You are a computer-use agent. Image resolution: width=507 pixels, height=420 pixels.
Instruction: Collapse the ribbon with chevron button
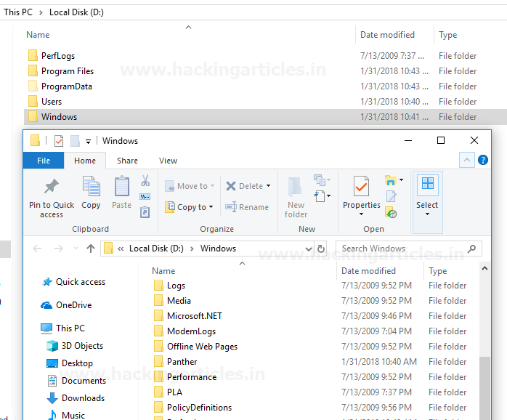coord(467,160)
